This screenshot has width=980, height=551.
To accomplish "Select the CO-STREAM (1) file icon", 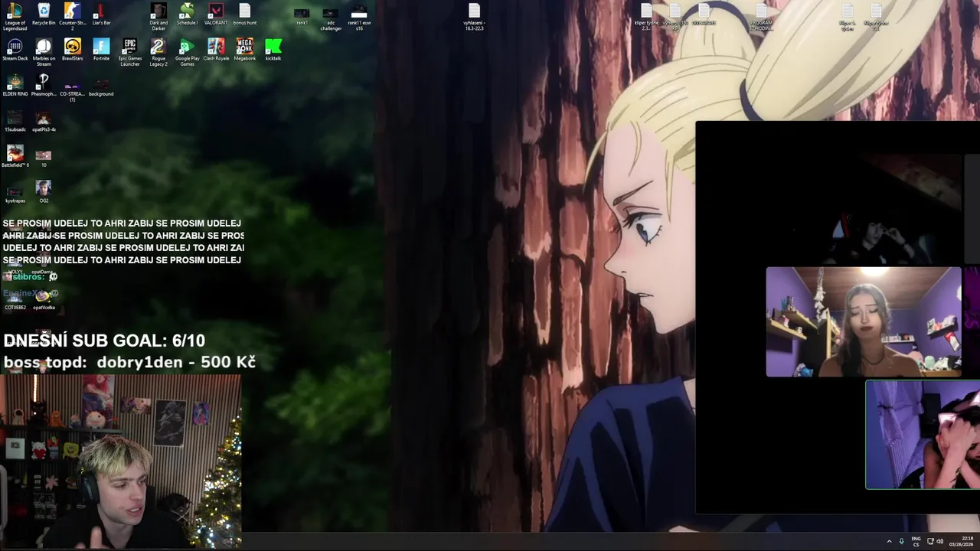I will (x=72, y=92).
